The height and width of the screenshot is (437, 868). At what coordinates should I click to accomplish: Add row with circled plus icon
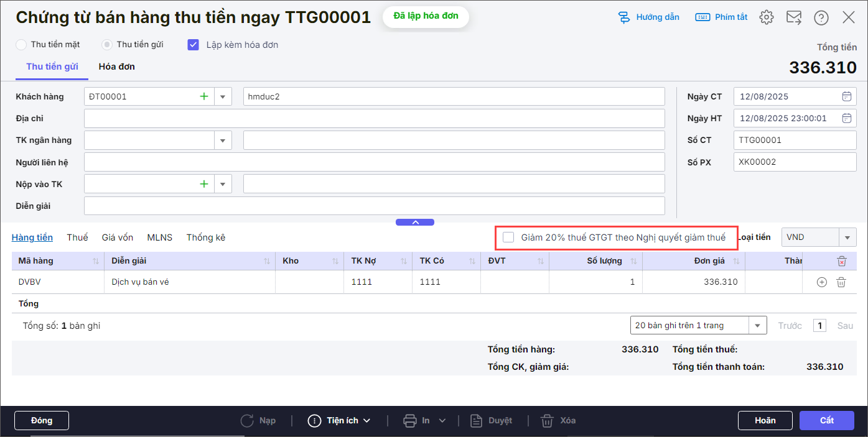coord(821,282)
